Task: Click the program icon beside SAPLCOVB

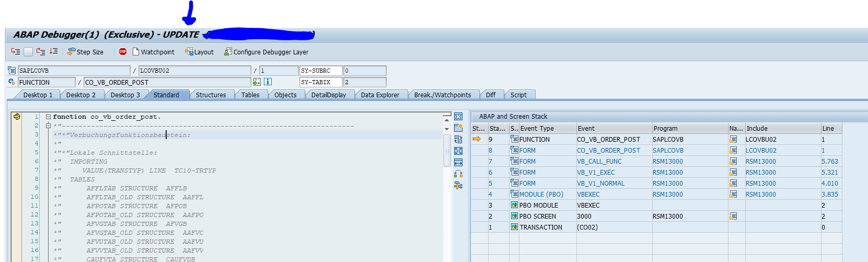Action: click(12, 71)
